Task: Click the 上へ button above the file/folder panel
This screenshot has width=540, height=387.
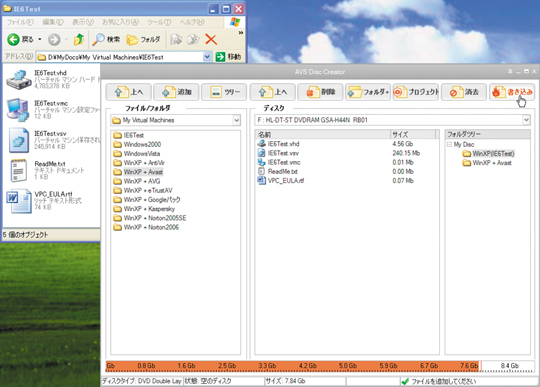Action: click(x=128, y=92)
